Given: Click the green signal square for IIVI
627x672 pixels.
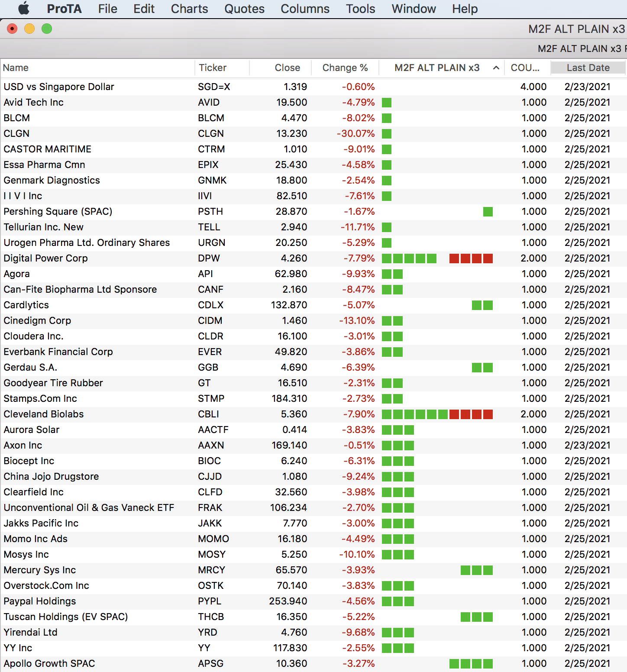Looking at the screenshot, I should [387, 196].
